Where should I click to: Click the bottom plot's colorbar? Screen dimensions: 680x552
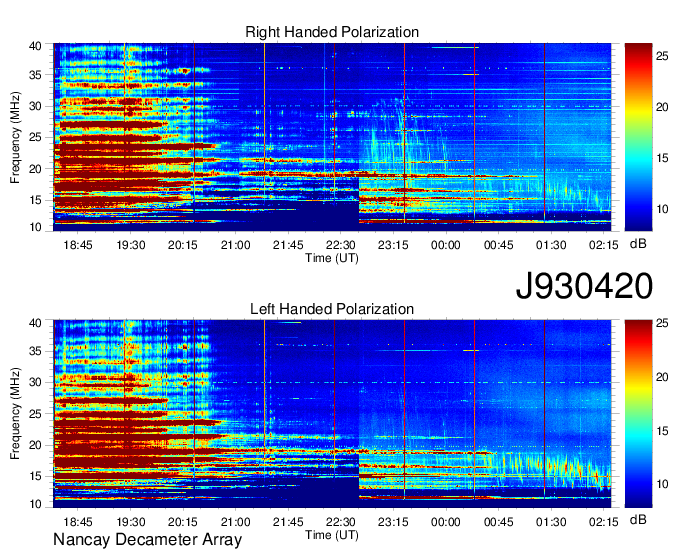[x=638, y=414]
